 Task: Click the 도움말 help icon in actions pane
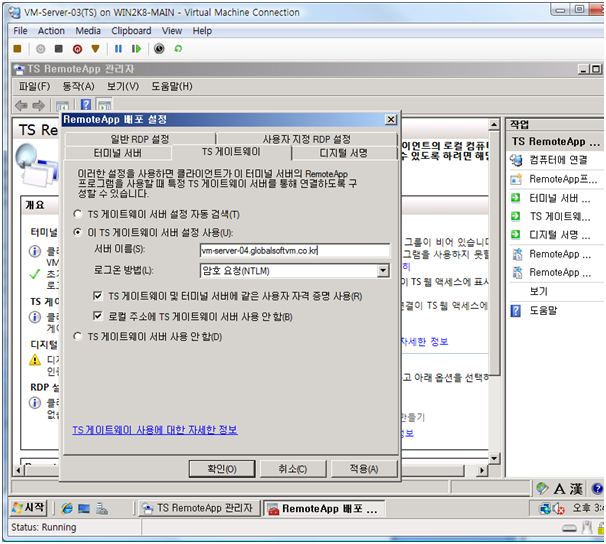point(516,310)
